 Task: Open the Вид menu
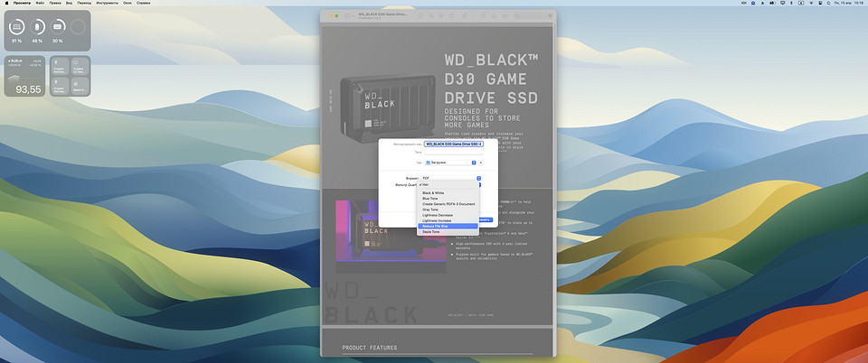point(69,3)
